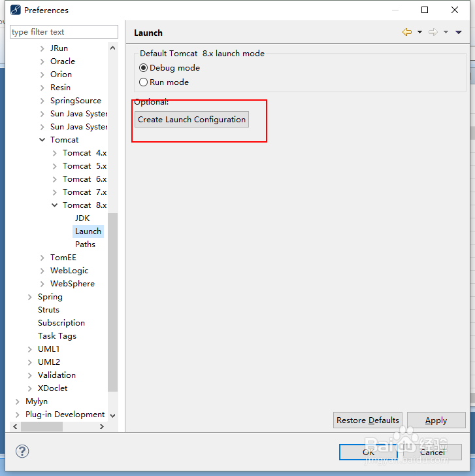Select the Struts preference page
The image size is (475, 476).
(x=48, y=310)
